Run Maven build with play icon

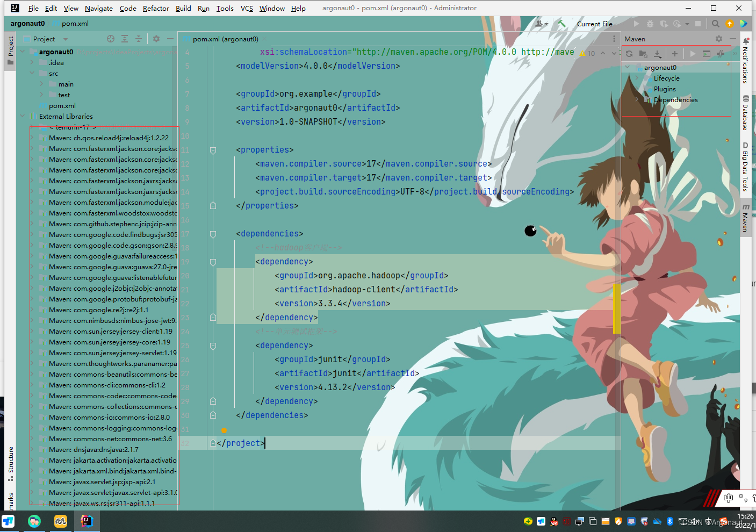coord(693,54)
